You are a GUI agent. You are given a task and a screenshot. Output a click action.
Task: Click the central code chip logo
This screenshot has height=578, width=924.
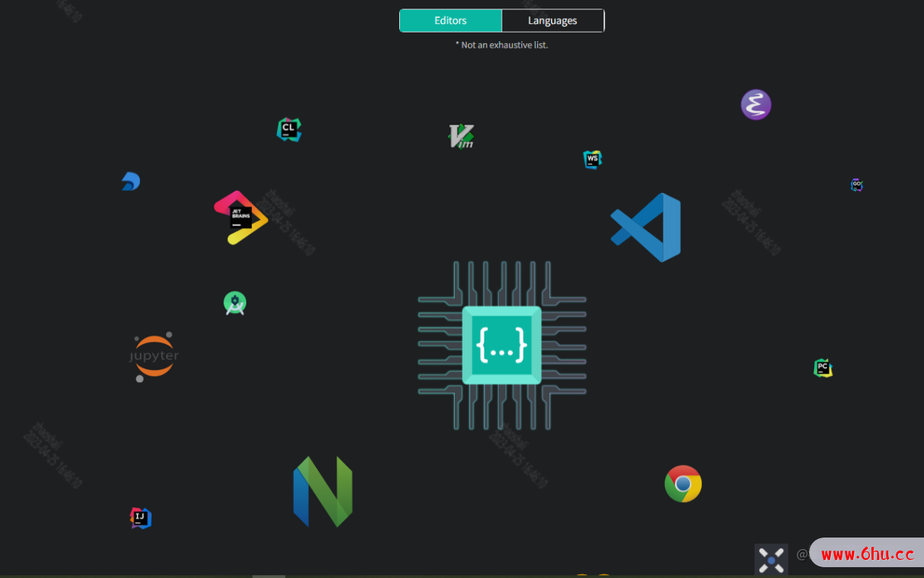502,345
